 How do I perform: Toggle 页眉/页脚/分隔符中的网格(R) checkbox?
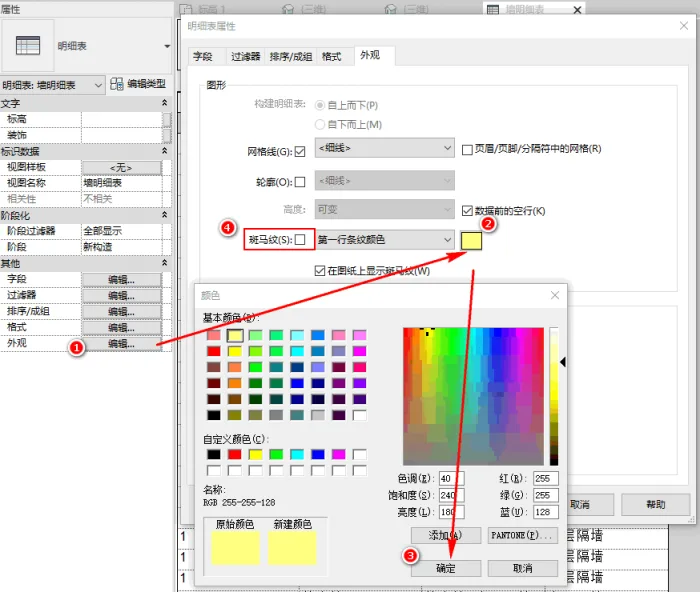pyautogui.click(x=467, y=150)
